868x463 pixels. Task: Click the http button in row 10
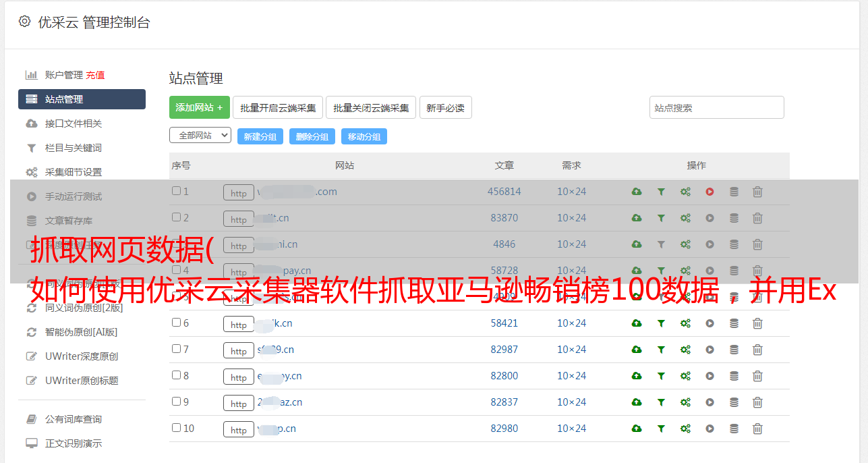pos(239,429)
